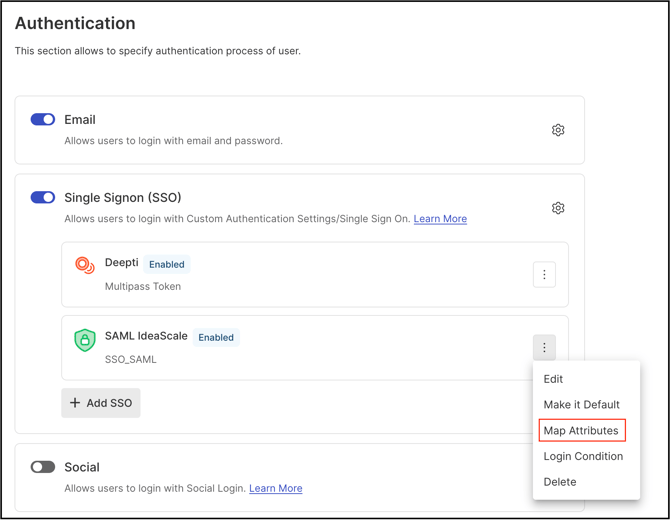
Task: Enable the Social login toggle
Action: [43, 467]
